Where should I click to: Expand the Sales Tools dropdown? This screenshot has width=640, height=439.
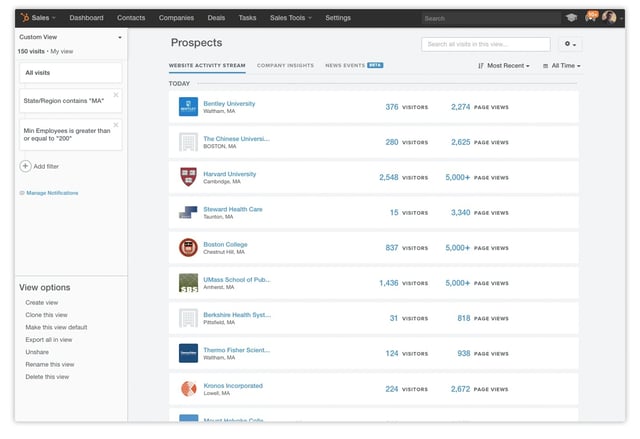pyautogui.click(x=291, y=18)
